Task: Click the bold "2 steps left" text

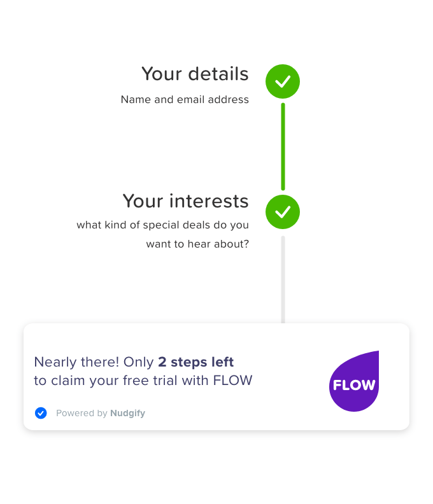Action: [x=196, y=362]
